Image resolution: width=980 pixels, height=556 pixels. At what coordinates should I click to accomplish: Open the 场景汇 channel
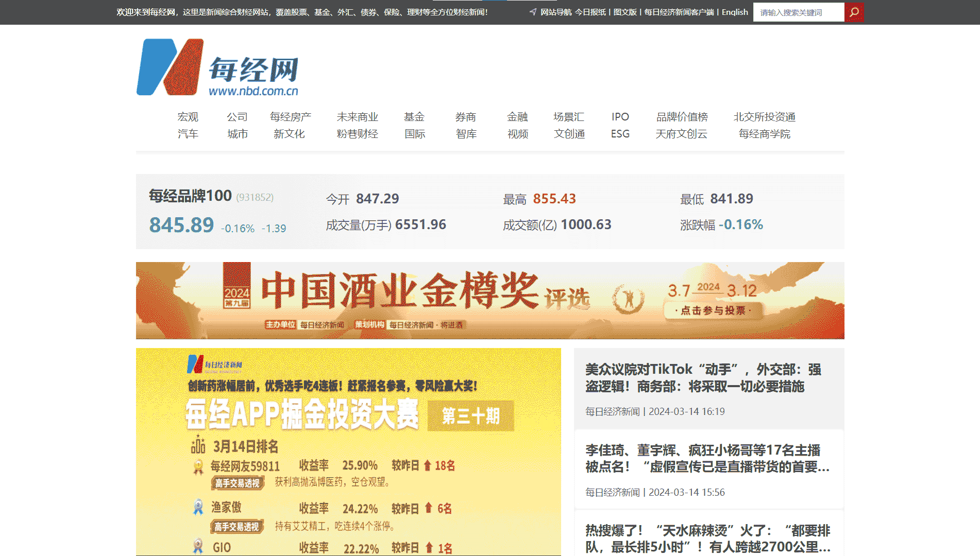(x=569, y=117)
